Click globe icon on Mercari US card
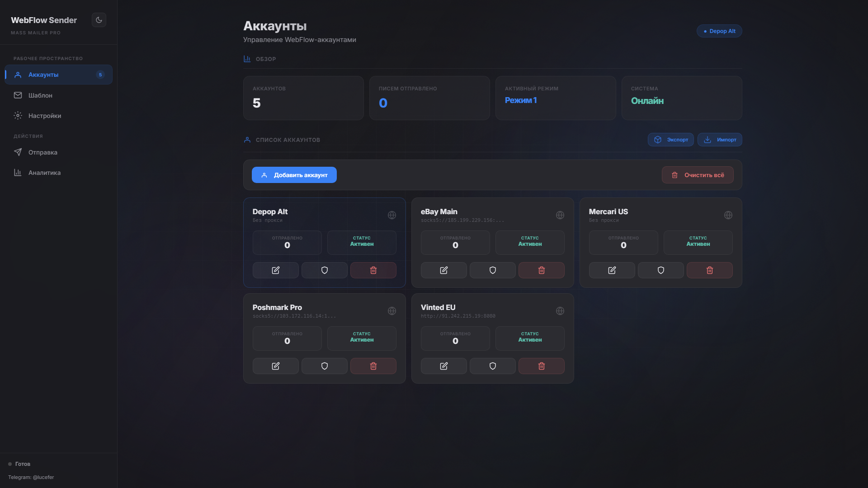 pyautogui.click(x=728, y=215)
